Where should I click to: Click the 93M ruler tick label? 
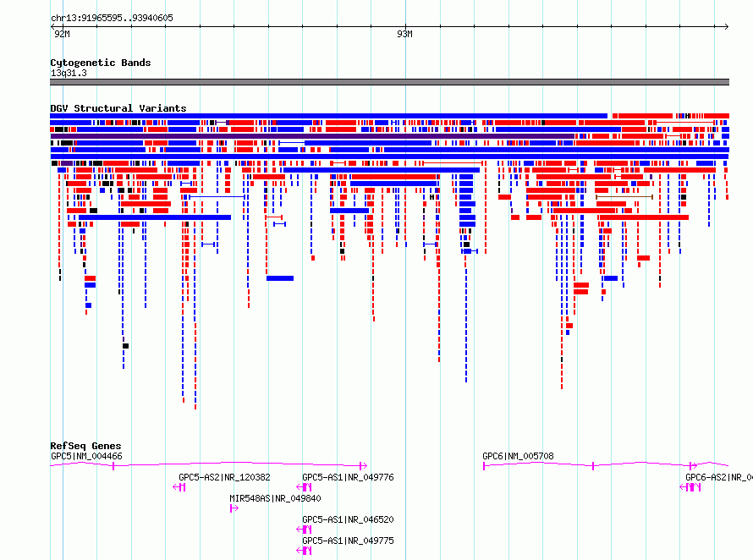[404, 34]
